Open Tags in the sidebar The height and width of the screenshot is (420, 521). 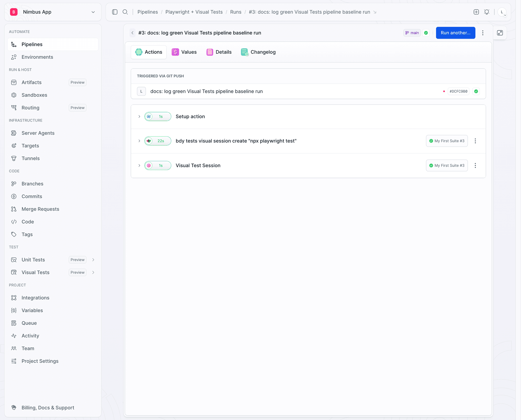(x=53, y=234)
